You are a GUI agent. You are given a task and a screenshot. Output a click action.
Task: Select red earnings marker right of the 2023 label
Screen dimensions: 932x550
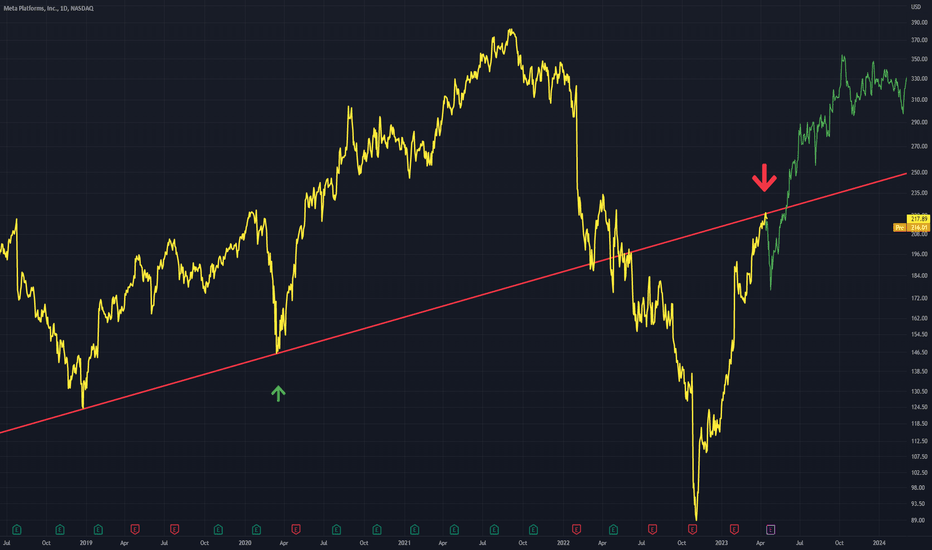[734, 529]
